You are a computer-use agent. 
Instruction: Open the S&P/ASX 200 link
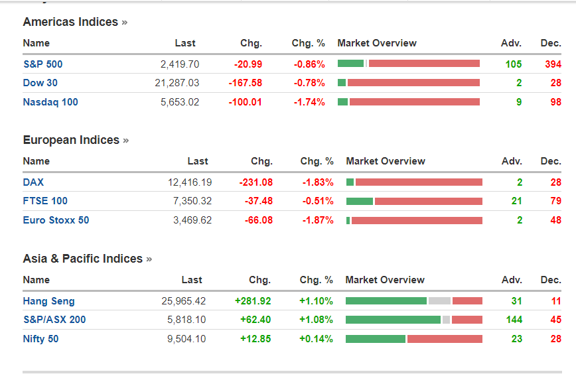54,320
